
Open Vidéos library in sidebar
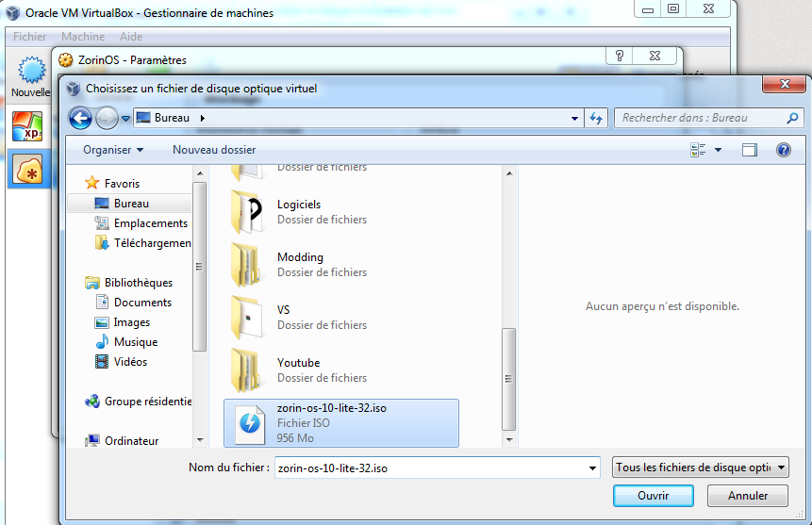[130, 362]
